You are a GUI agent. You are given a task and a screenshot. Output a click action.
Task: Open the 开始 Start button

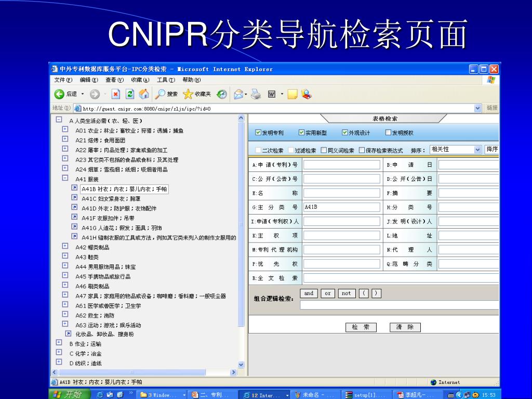[69, 394]
